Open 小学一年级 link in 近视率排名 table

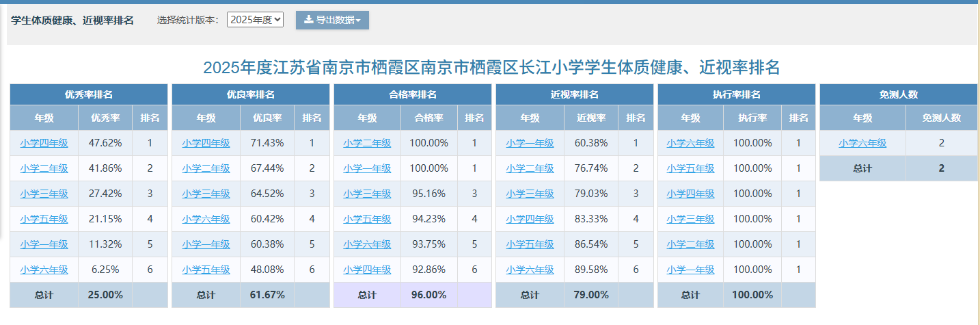click(530, 144)
